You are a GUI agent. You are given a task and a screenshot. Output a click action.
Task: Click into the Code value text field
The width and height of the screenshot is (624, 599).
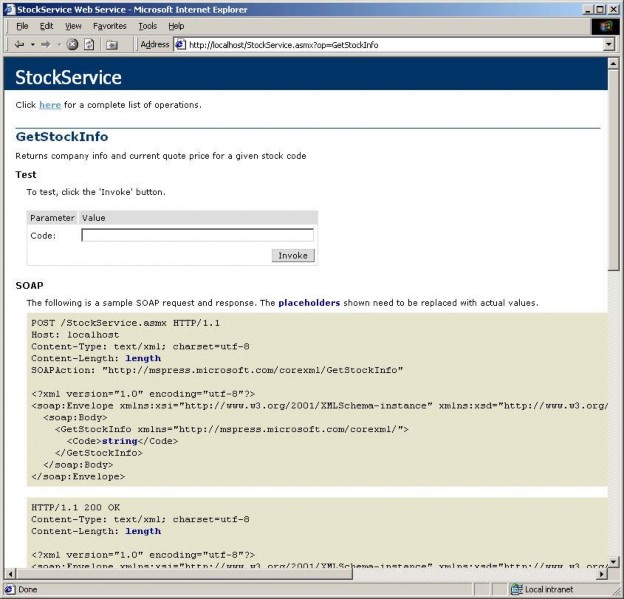[197, 235]
